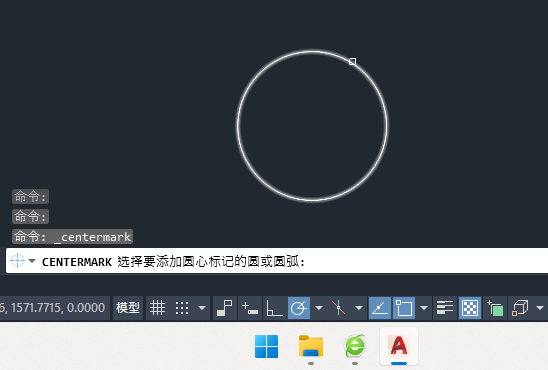Open File Explorer from the taskbar
The image size is (548, 370).
311,346
